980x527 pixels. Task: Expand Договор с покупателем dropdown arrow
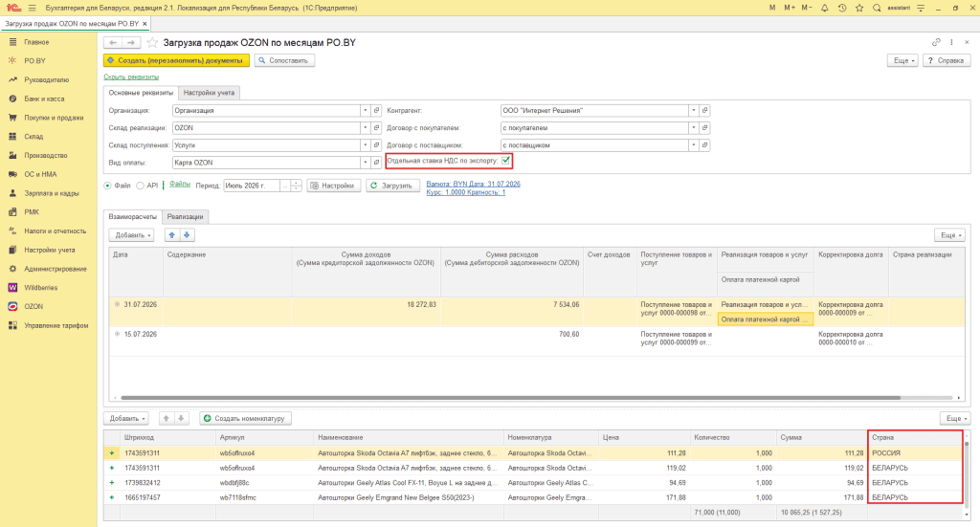click(x=693, y=128)
